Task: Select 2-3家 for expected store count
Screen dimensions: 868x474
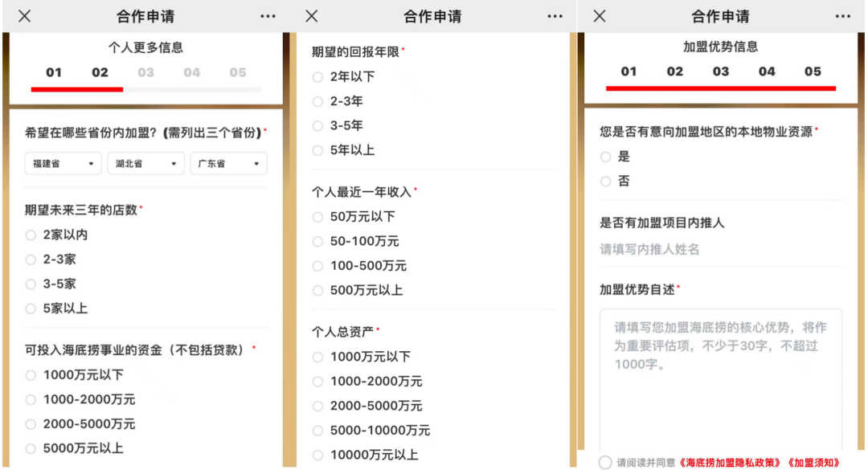Action: tap(31, 259)
